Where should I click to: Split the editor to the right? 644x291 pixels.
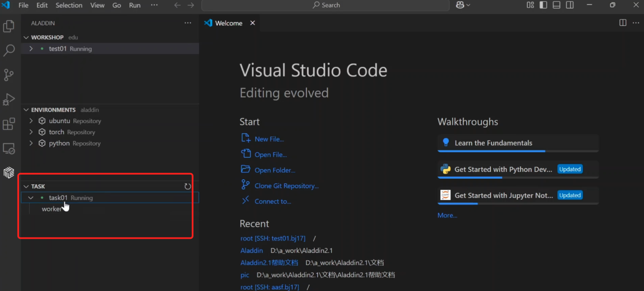[623, 23]
